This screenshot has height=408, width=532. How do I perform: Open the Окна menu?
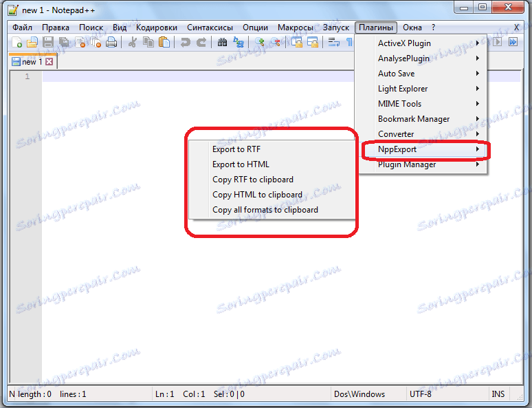click(x=412, y=28)
